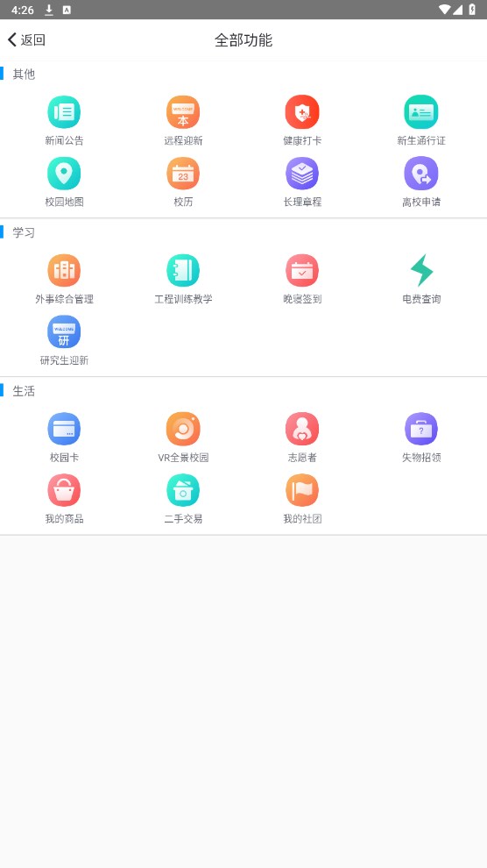Tap the Wi-Fi status icon
This screenshot has height=868, width=487.
(x=444, y=10)
